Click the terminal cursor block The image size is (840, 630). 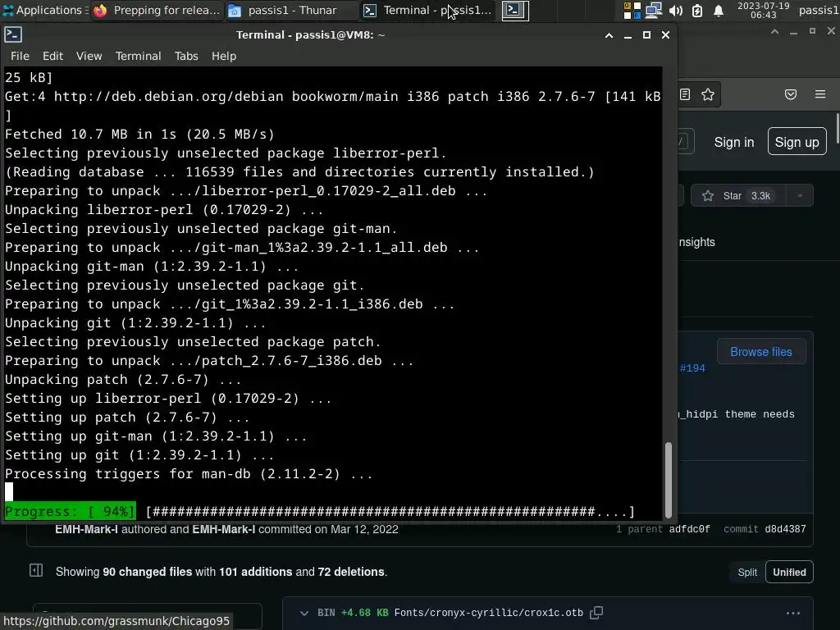9,492
